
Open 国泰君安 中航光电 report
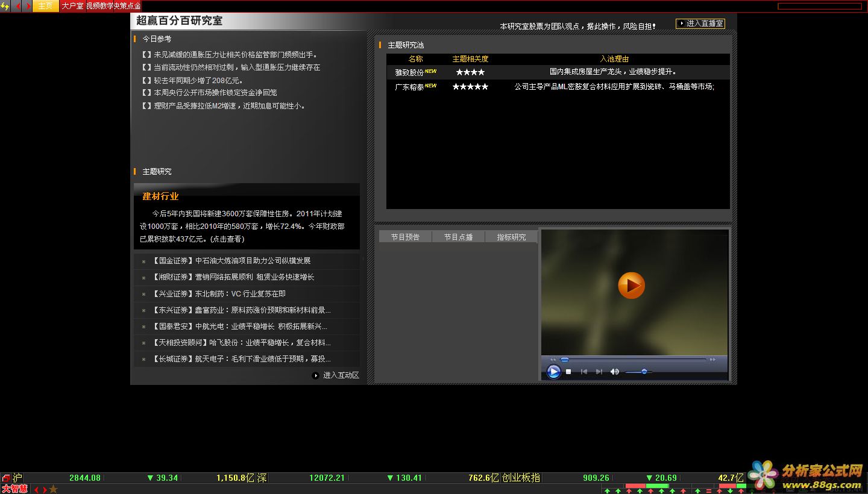(x=239, y=327)
